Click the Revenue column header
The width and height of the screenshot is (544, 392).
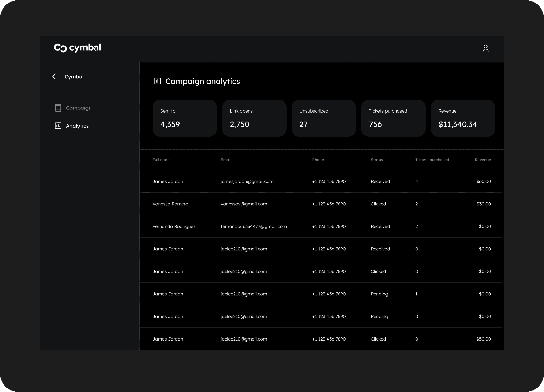[x=483, y=160]
